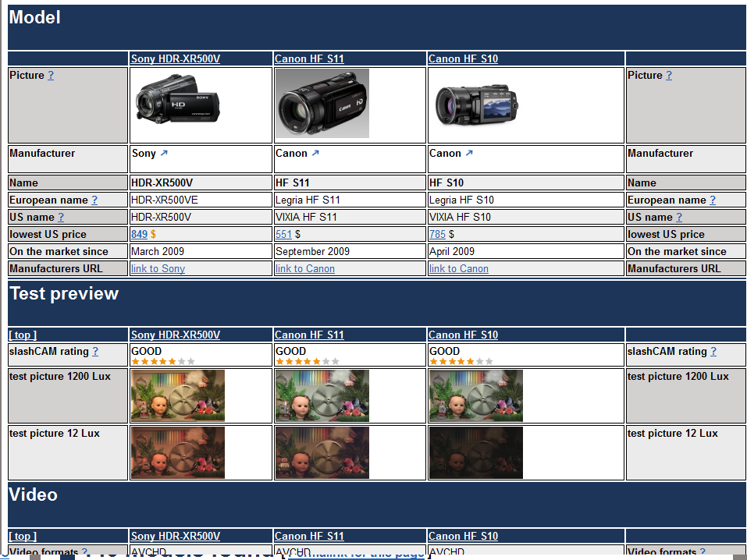
Task: Click the 'Video' section heading
Action: pos(34,494)
